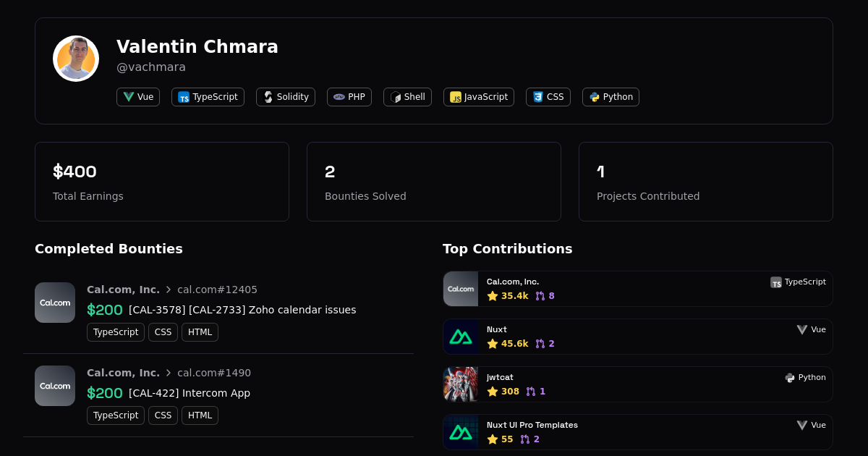Select the TypeScript language tag in profile

coord(208,97)
